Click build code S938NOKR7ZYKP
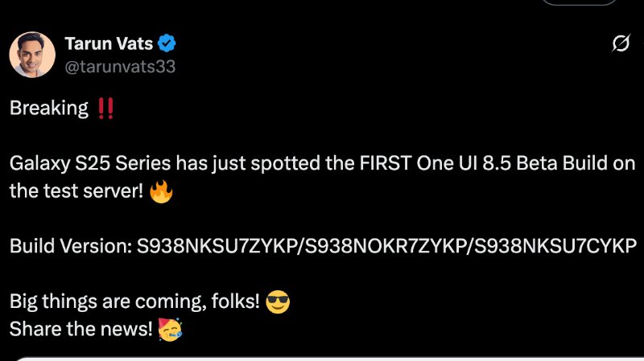This screenshot has width=644, height=361. tap(385, 247)
